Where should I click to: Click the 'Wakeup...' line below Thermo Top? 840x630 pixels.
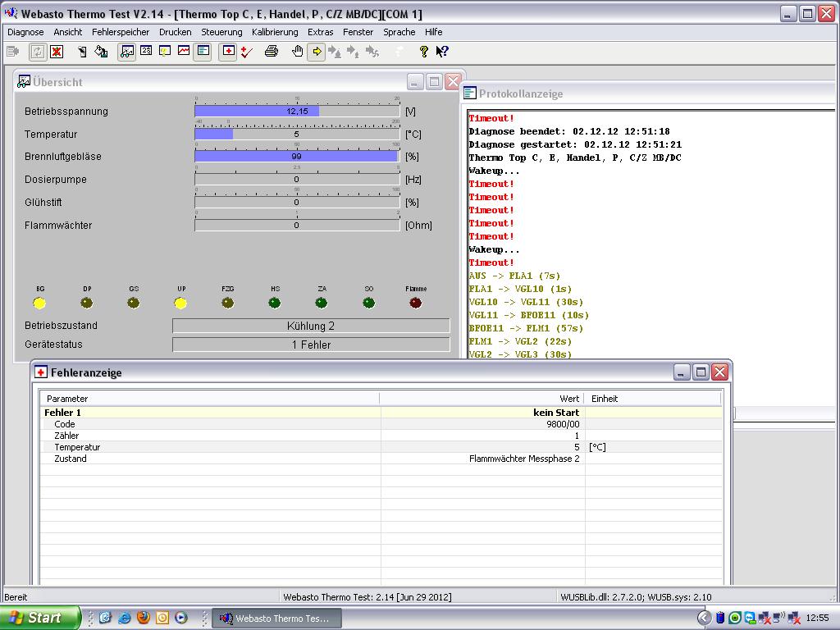[494, 171]
